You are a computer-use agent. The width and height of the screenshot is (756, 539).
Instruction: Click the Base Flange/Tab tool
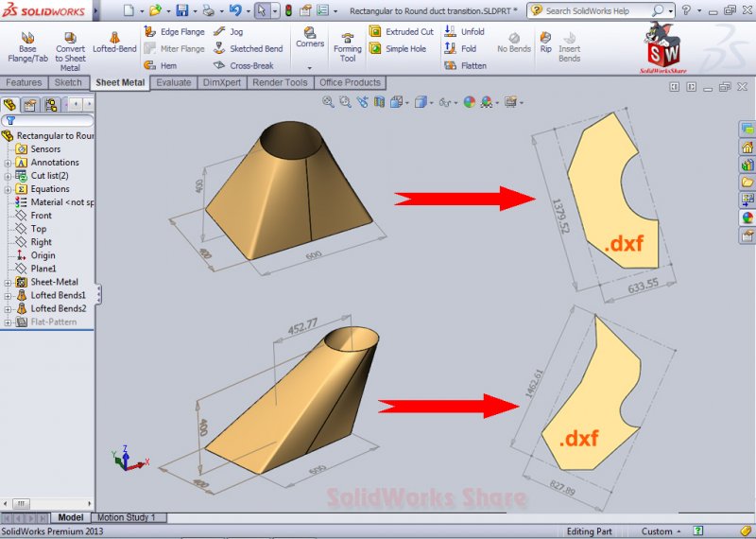[27, 48]
